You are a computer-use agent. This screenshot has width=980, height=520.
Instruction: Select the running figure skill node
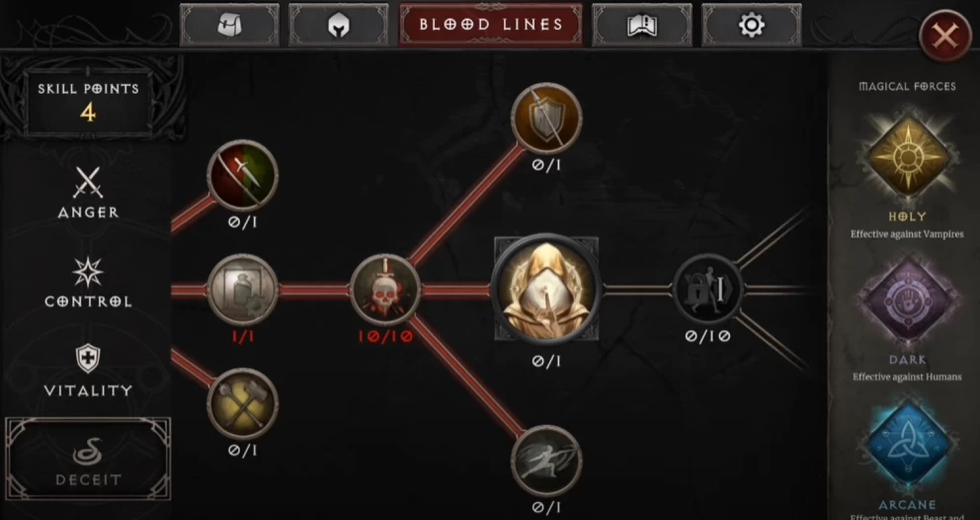pos(546,461)
